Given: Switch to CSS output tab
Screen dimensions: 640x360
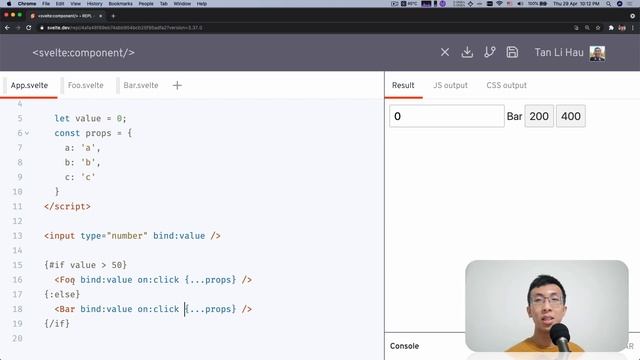Looking at the screenshot, I should coord(507,85).
